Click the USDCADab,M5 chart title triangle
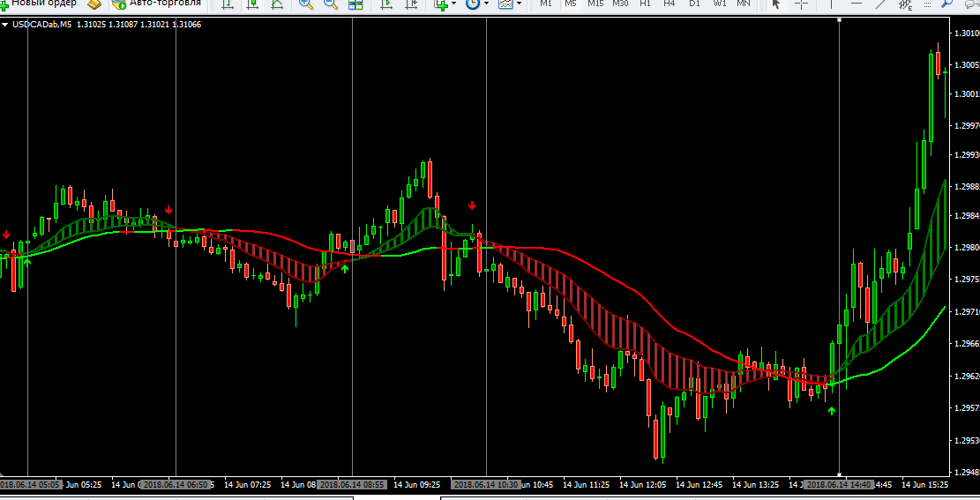 5,25
